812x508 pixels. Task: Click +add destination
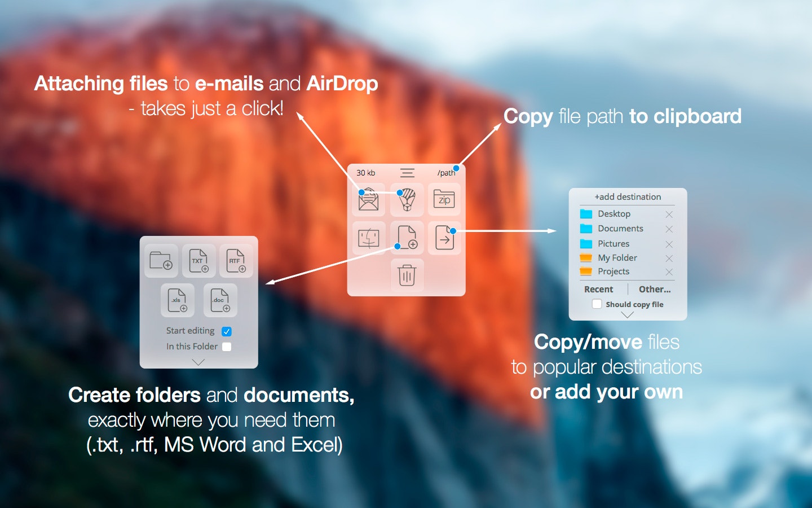[x=628, y=197]
